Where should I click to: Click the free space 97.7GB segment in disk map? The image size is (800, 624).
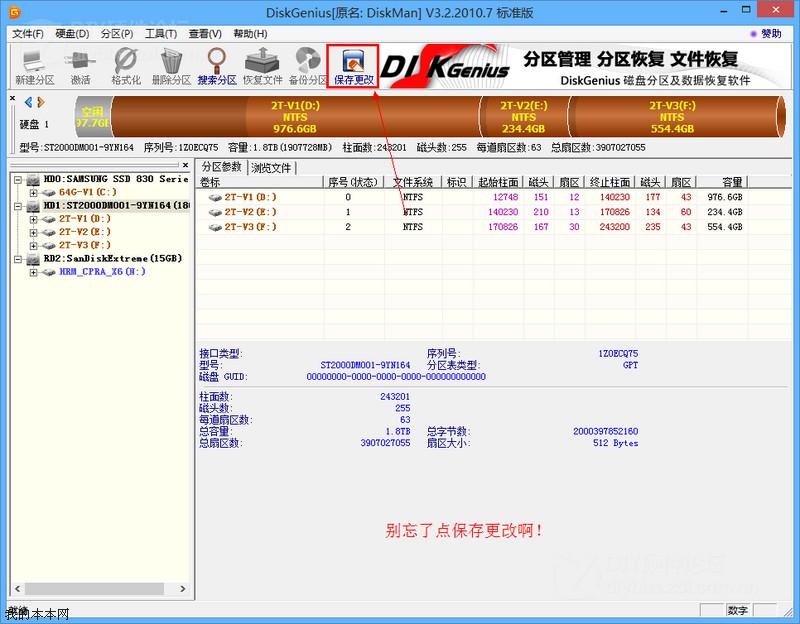pyautogui.click(x=93, y=117)
